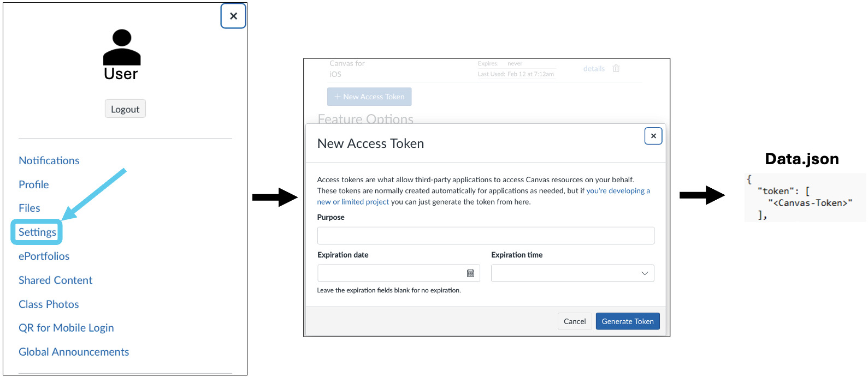Open the "developing a new or limited project" link

pyautogui.click(x=617, y=191)
